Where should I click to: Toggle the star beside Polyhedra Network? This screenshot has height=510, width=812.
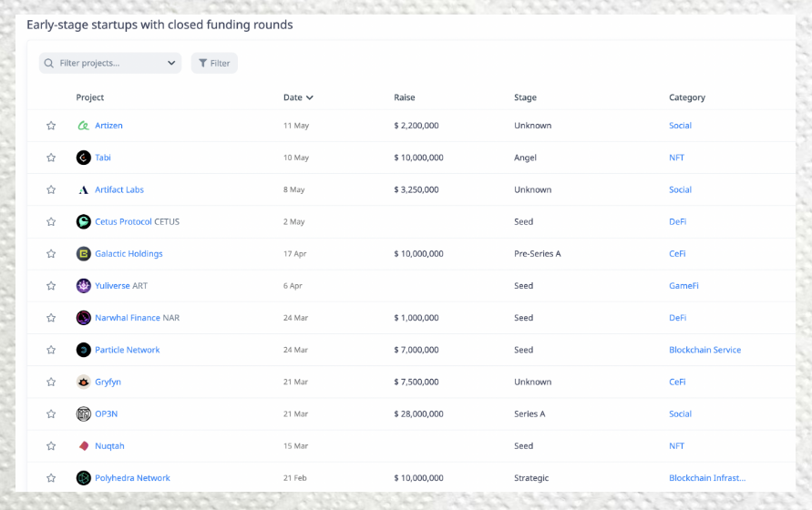coord(51,478)
